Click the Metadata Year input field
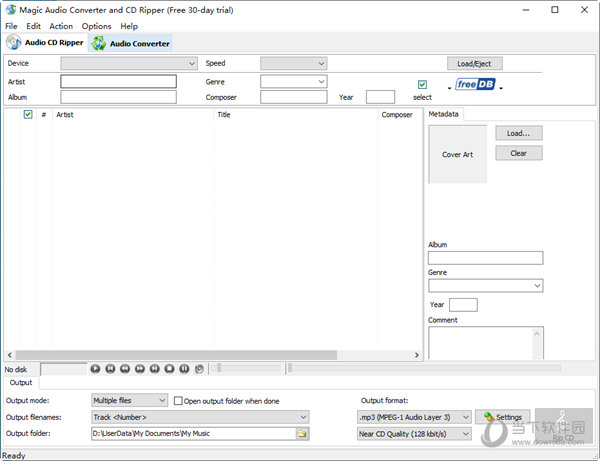Image resolution: width=600 pixels, height=461 pixels. pyautogui.click(x=463, y=305)
